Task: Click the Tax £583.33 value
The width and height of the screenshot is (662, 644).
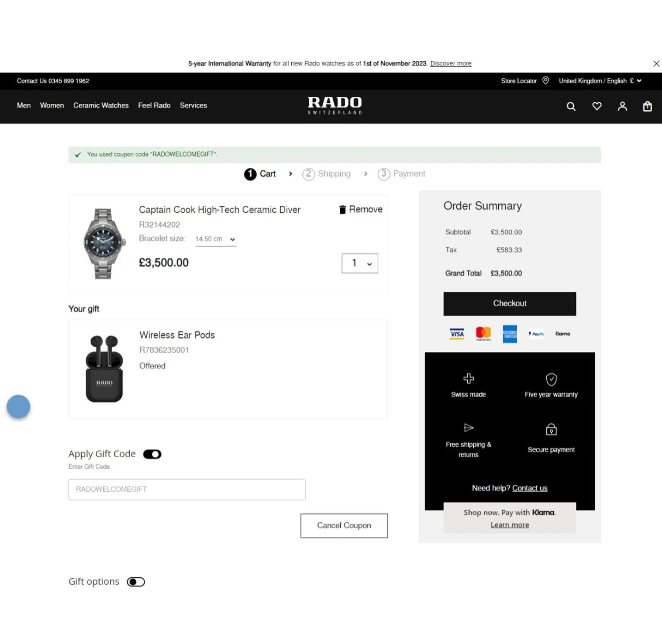Action: (509, 250)
